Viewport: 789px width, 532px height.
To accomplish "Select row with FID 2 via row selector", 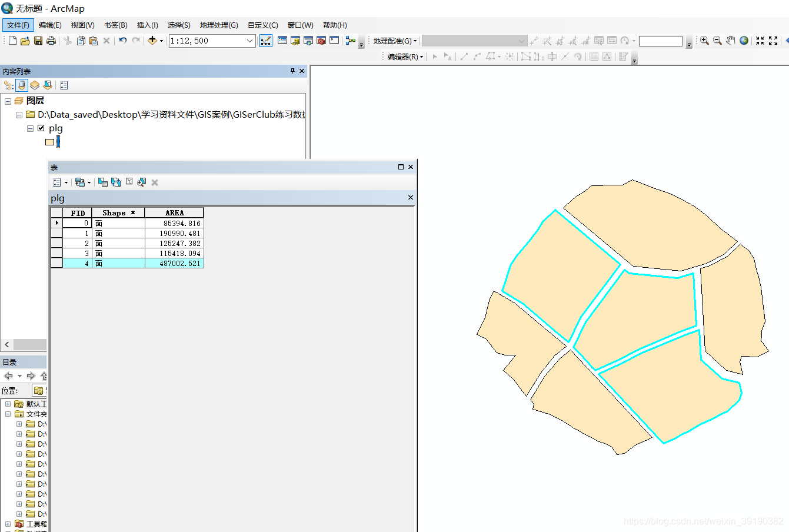I will (x=56, y=243).
